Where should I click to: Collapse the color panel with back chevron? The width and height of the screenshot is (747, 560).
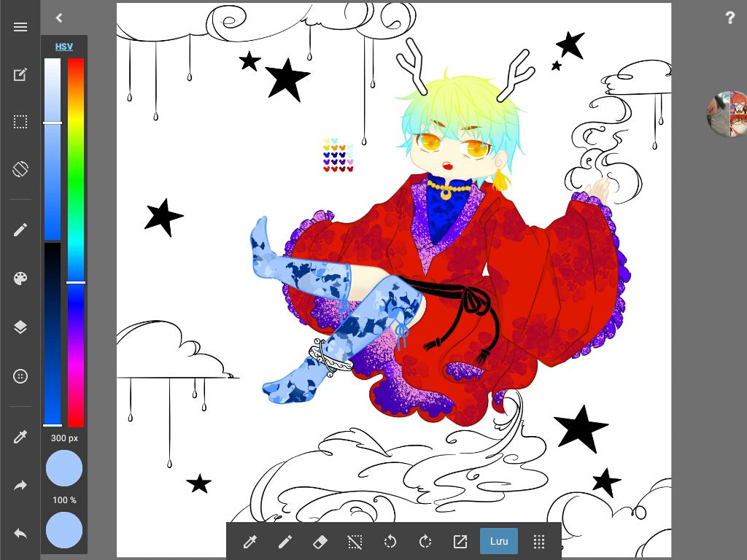point(59,18)
